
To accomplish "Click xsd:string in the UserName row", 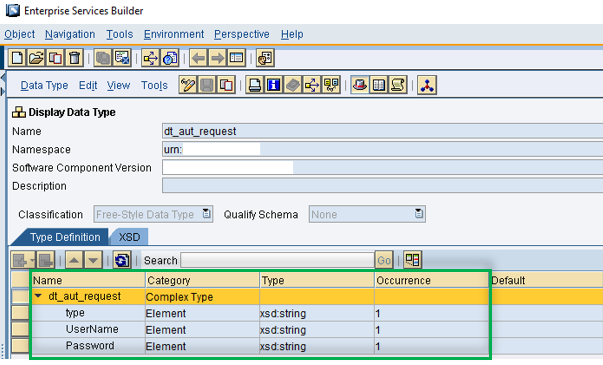I will [x=283, y=330].
